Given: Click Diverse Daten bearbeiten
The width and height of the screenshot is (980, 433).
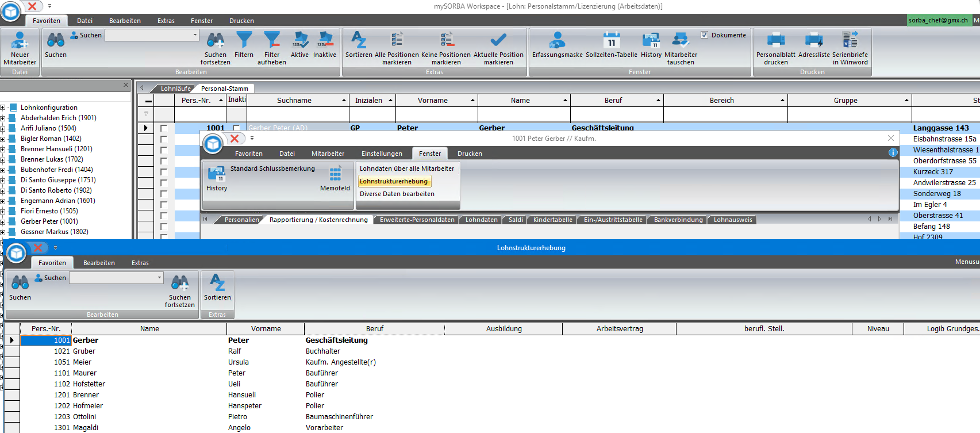Looking at the screenshot, I should pyautogui.click(x=397, y=194).
